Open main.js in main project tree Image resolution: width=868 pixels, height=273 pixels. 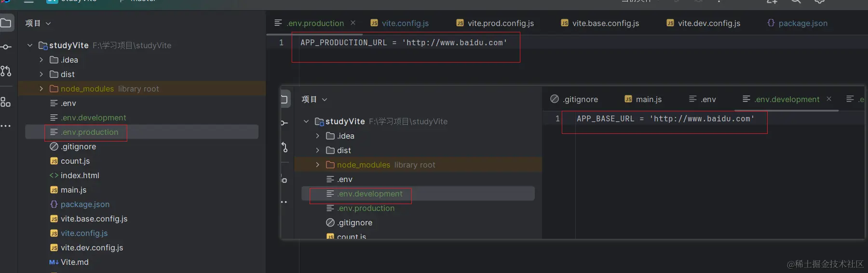tap(68, 190)
